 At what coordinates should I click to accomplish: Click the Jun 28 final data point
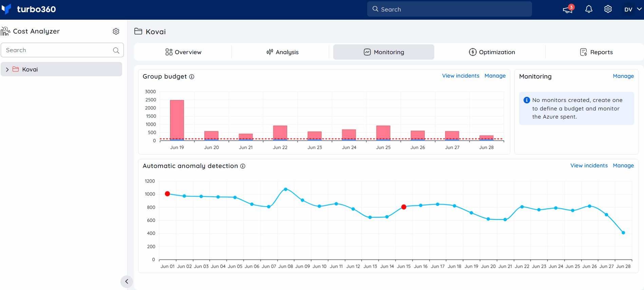pyautogui.click(x=623, y=233)
